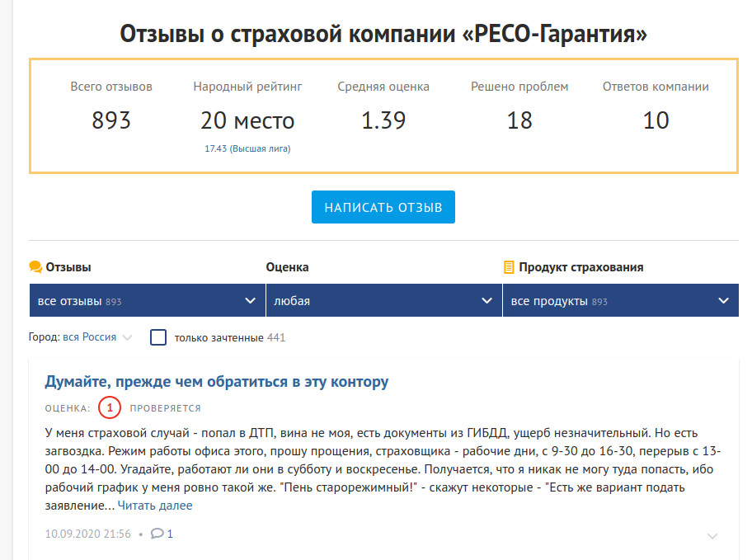Click the 'ПРОВЕРЯЕТСЯ' status label
This screenshot has width=752, height=560.
pos(166,408)
